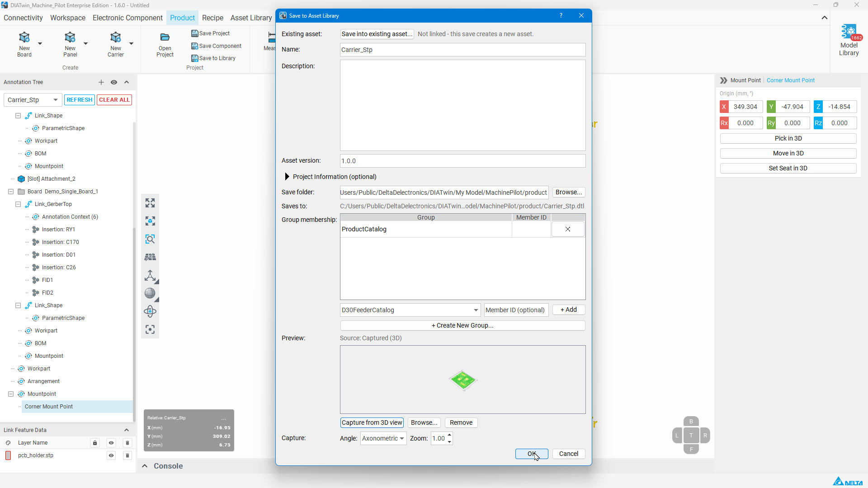
Task: Select the Front face on the view cube
Action: coord(691,449)
